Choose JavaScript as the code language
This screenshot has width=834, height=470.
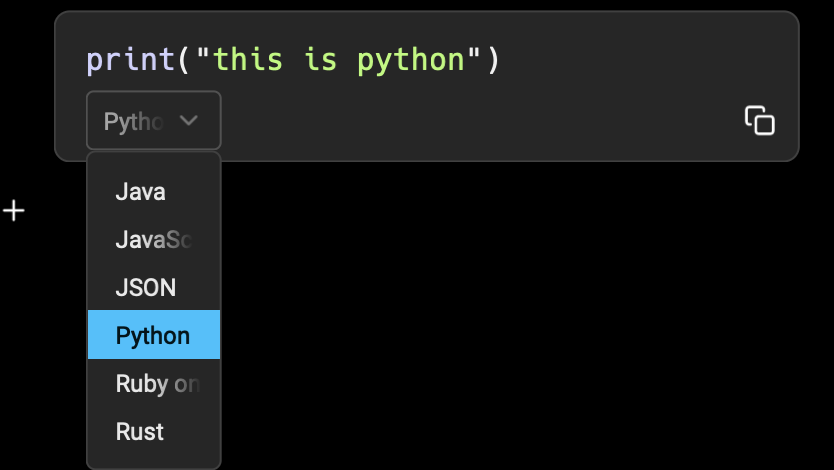[x=153, y=239]
